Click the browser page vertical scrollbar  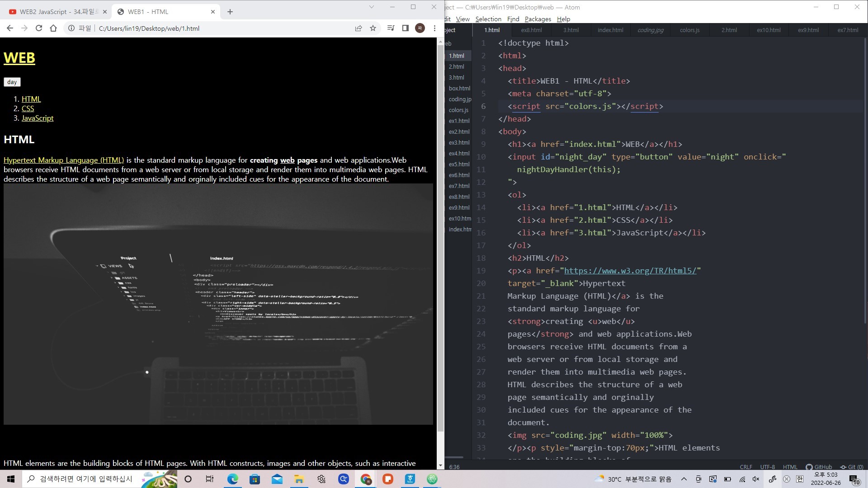(440, 226)
